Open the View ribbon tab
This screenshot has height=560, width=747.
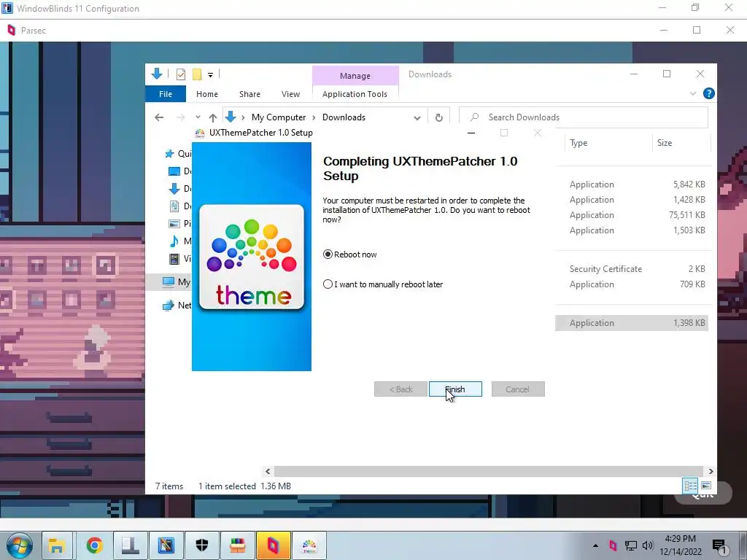tap(290, 94)
